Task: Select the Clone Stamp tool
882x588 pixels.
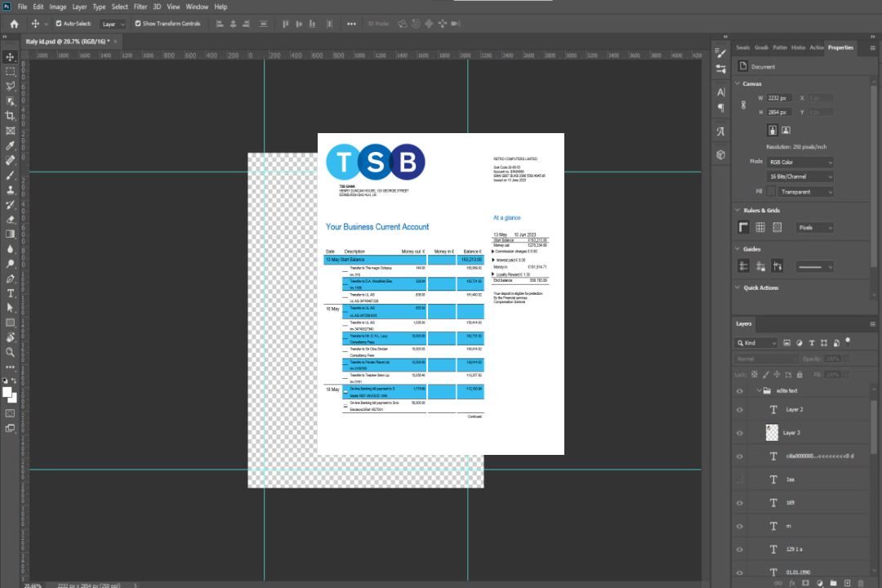Action: click(x=10, y=189)
